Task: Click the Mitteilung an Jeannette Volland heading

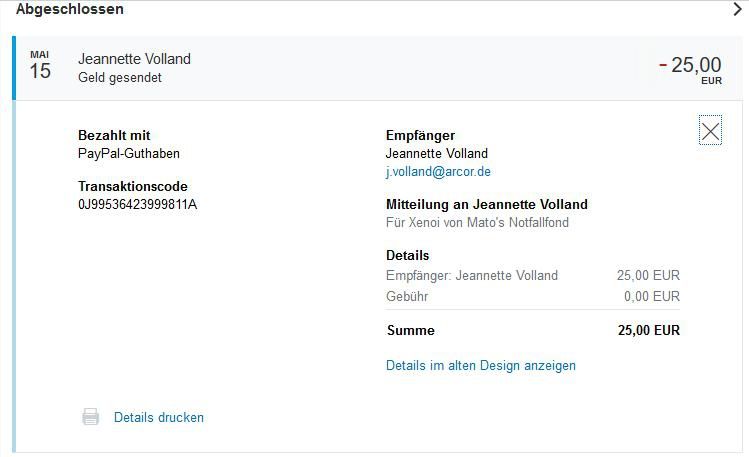Action: click(x=487, y=204)
